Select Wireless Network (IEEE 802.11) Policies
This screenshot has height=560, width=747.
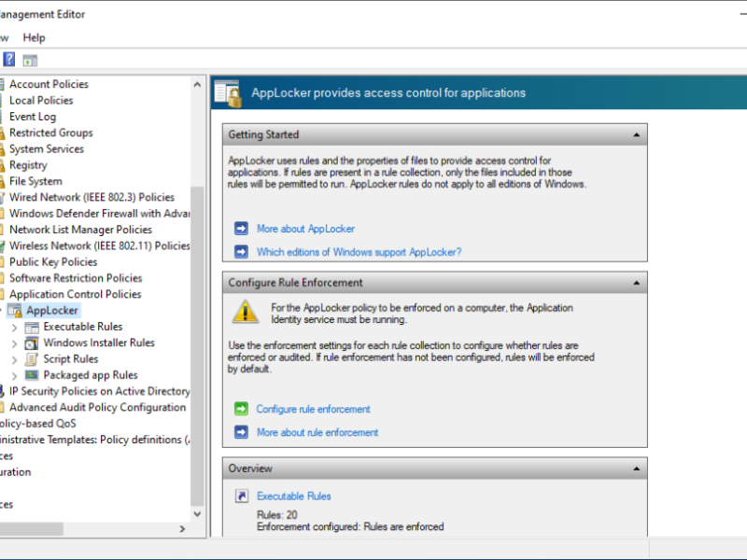coord(99,245)
